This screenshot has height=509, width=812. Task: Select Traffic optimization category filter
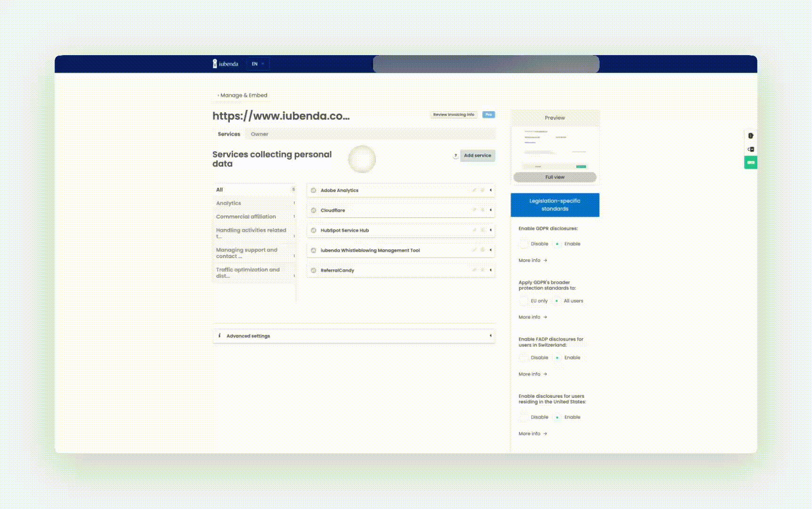click(255, 273)
